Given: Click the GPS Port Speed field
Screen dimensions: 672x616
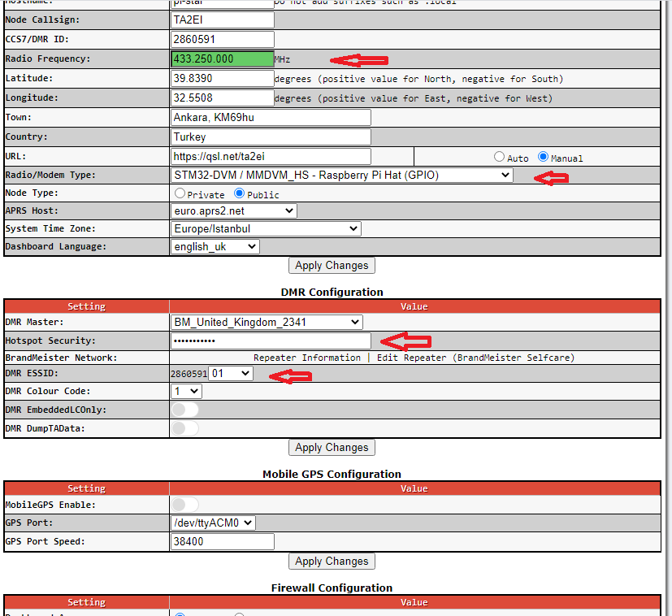Looking at the screenshot, I should pos(223,541).
